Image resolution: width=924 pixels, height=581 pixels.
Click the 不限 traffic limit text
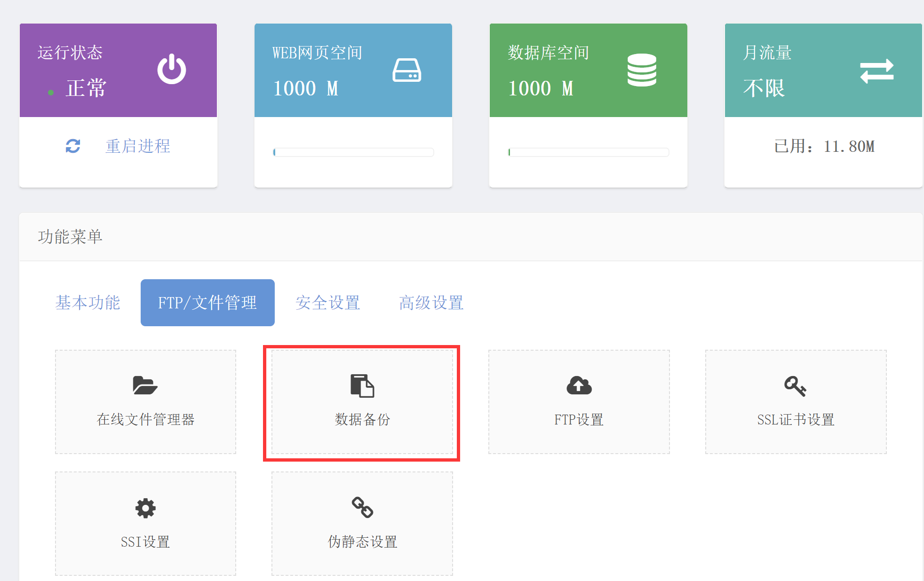pyautogui.click(x=764, y=88)
